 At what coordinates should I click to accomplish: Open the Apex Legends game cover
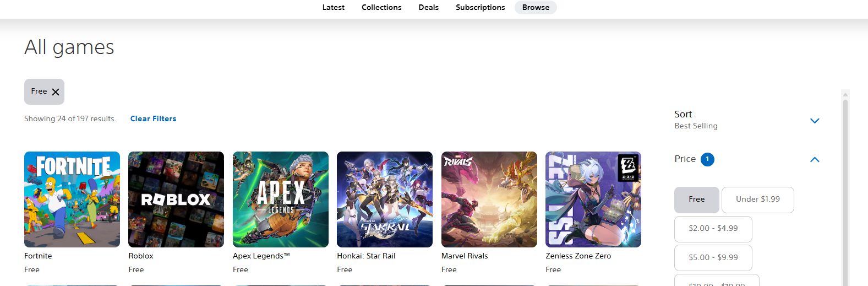281,199
